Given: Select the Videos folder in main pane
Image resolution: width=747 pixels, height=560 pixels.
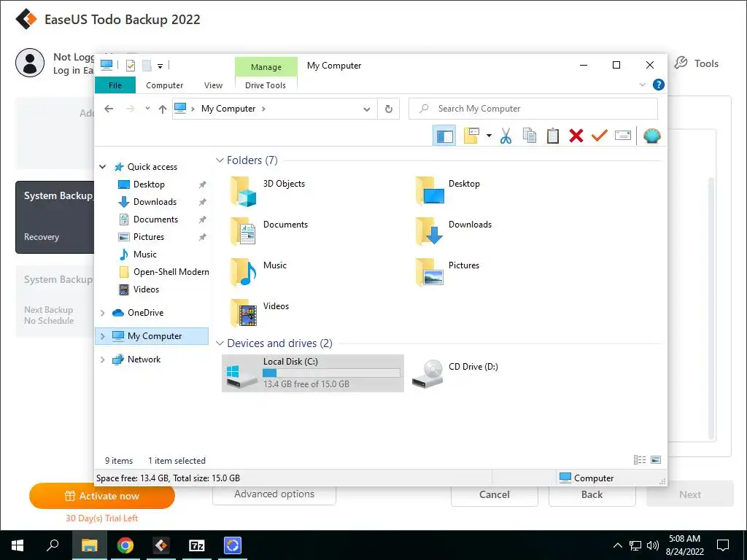Looking at the screenshot, I should (260, 313).
